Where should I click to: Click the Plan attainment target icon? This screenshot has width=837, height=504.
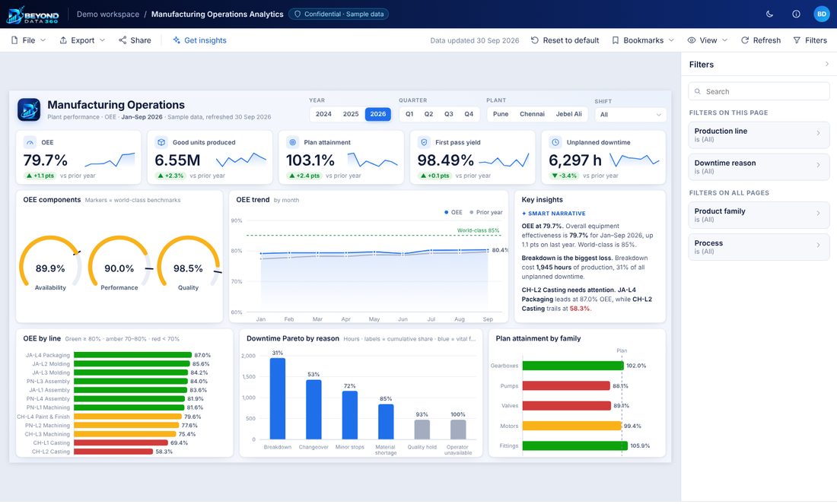pyautogui.click(x=292, y=142)
